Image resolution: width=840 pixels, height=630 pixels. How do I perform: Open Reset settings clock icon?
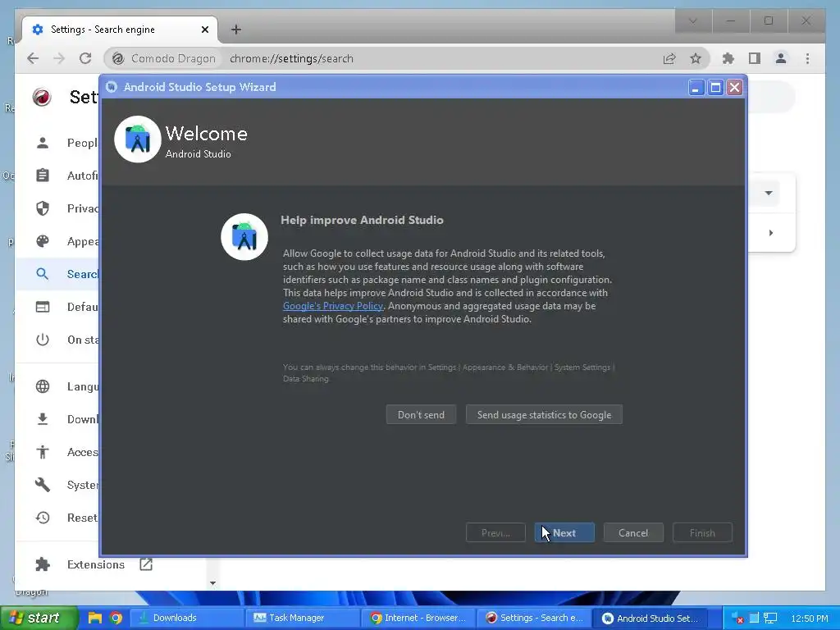click(x=43, y=518)
